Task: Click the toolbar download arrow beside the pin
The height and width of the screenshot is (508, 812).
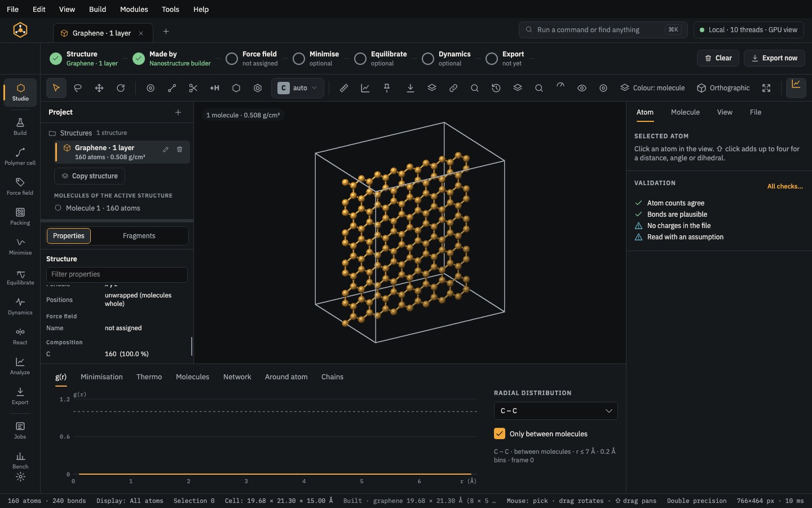Action: point(411,88)
